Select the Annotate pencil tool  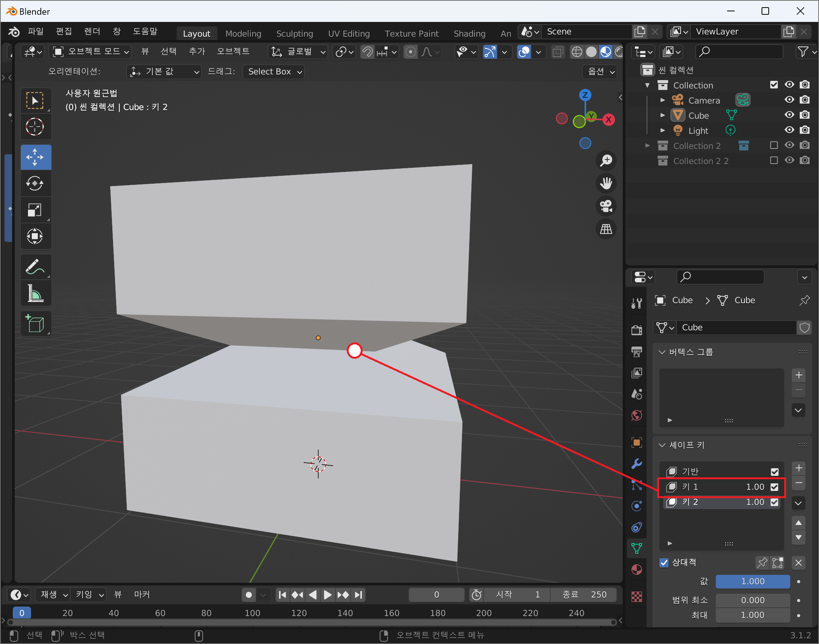tap(35, 267)
